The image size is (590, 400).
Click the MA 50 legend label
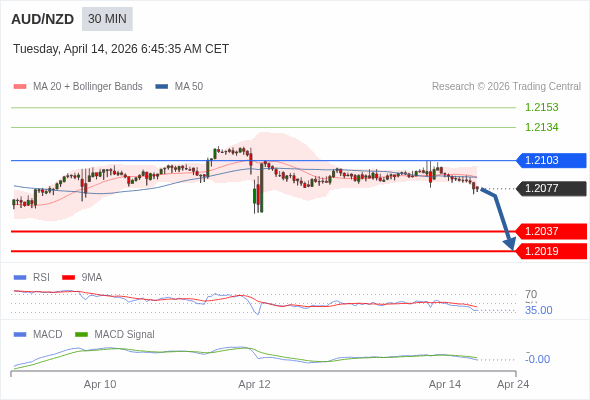[x=189, y=87]
